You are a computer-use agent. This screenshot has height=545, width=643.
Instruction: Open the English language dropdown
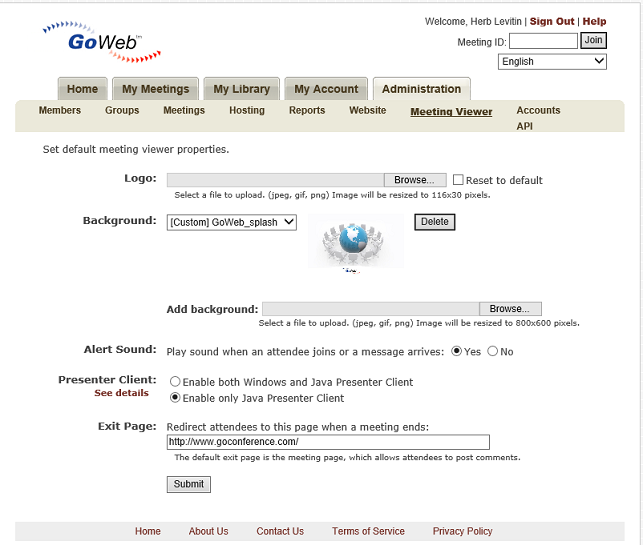point(552,62)
